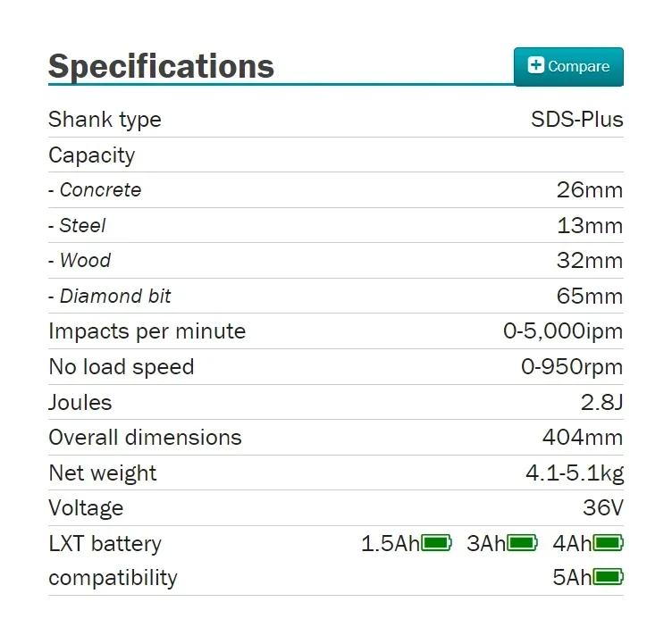Click the 1.5Ah battery icon

(437, 543)
